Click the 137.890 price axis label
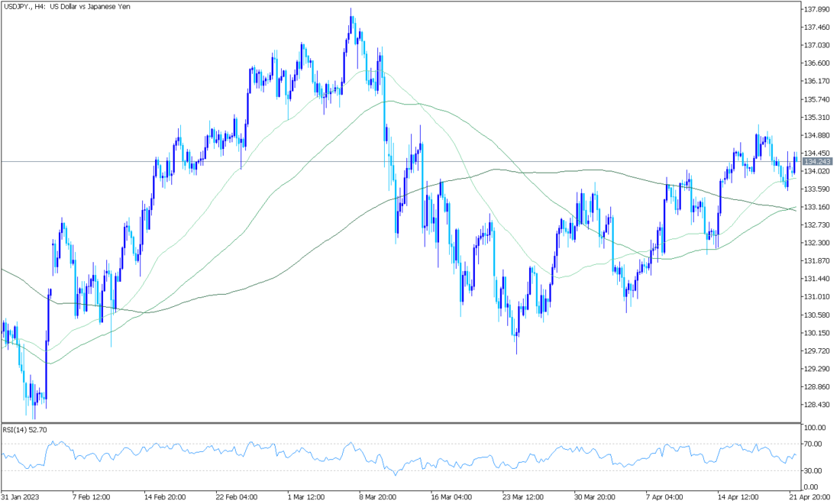 817,9
